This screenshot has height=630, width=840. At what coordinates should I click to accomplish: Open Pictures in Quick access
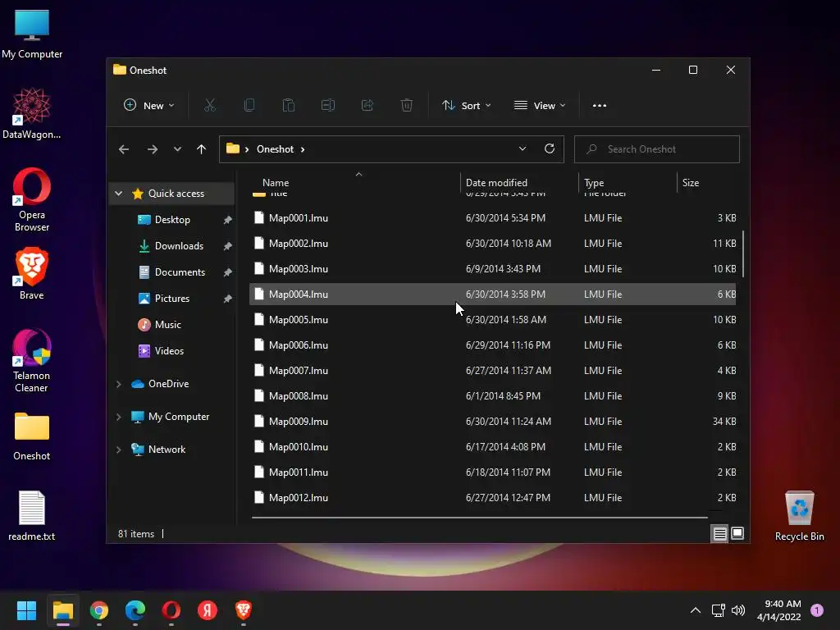[172, 299]
